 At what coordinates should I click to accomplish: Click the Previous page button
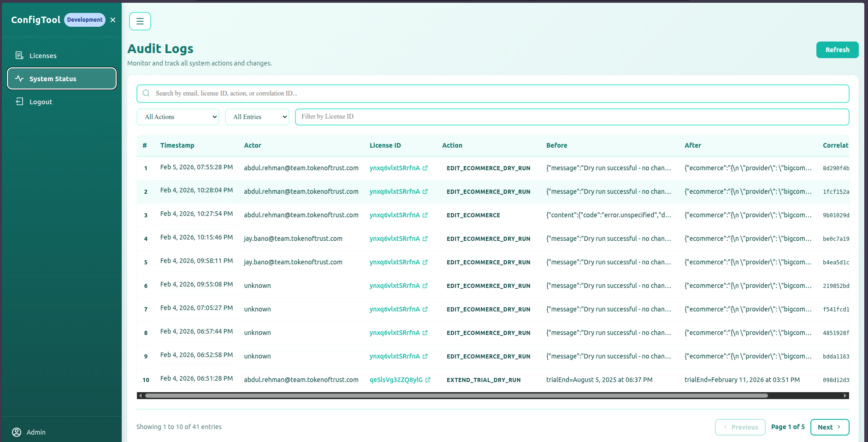pyautogui.click(x=740, y=427)
